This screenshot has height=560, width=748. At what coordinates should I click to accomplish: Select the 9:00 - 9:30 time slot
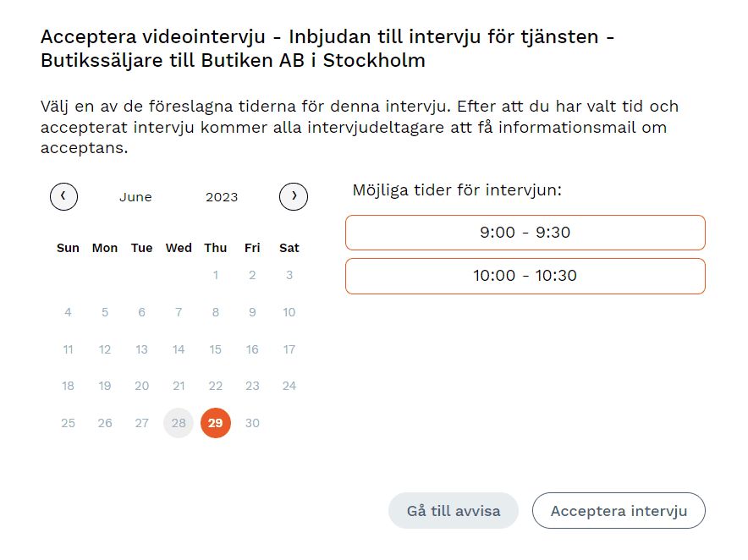tap(525, 233)
